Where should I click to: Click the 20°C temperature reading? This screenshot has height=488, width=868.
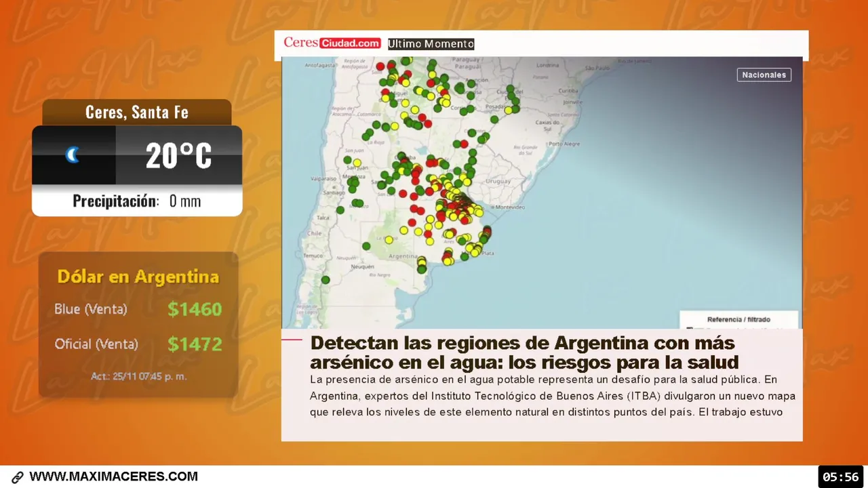178,156
